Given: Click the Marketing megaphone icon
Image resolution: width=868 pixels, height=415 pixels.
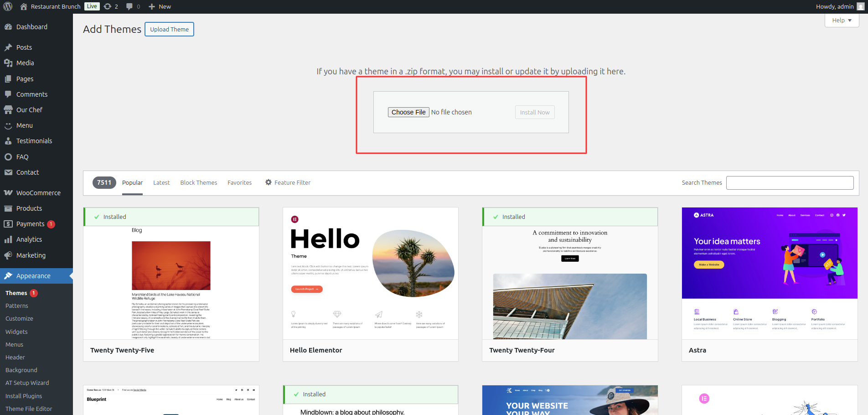Looking at the screenshot, I should point(8,255).
